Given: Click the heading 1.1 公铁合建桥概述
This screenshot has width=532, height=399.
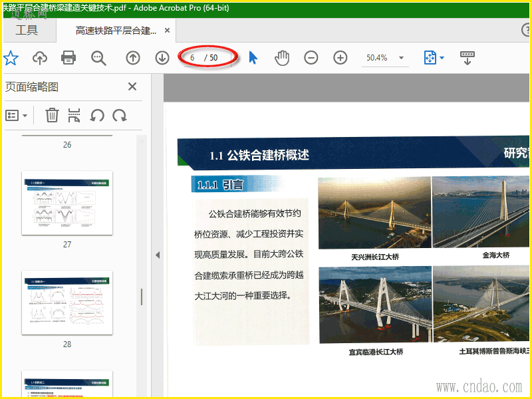Looking at the screenshot, I should tap(259, 155).
